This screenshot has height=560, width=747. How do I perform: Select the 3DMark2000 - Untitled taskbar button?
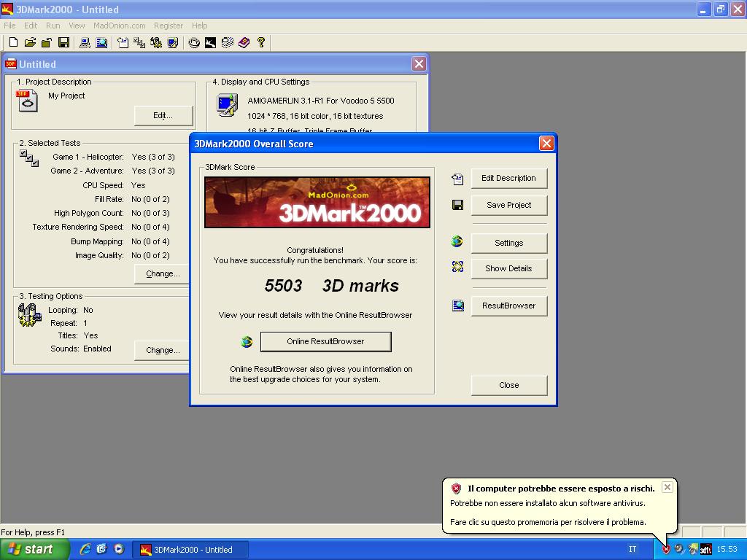(x=190, y=550)
